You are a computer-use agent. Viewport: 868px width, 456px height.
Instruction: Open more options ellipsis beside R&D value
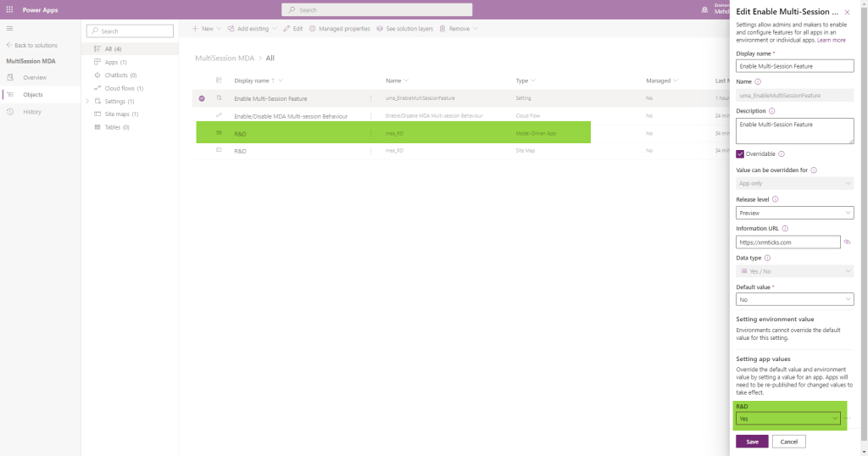click(847, 419)
